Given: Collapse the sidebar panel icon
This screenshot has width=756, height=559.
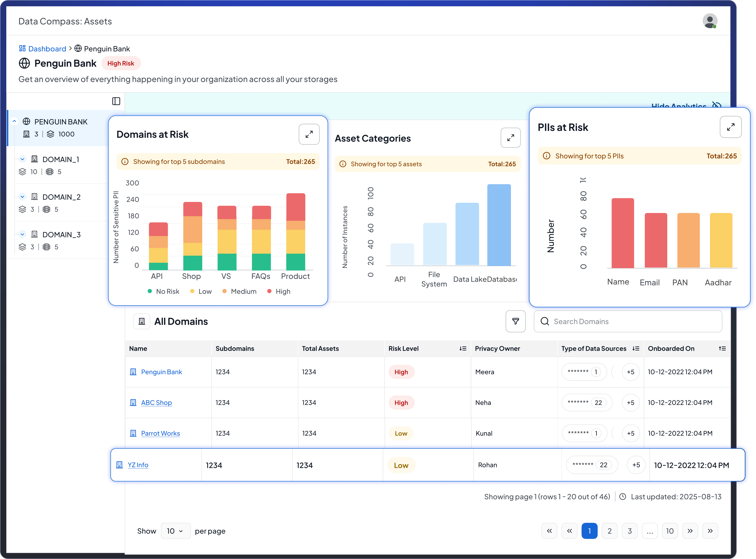Looking at the screenshot, I should click(x=116, y=101).
